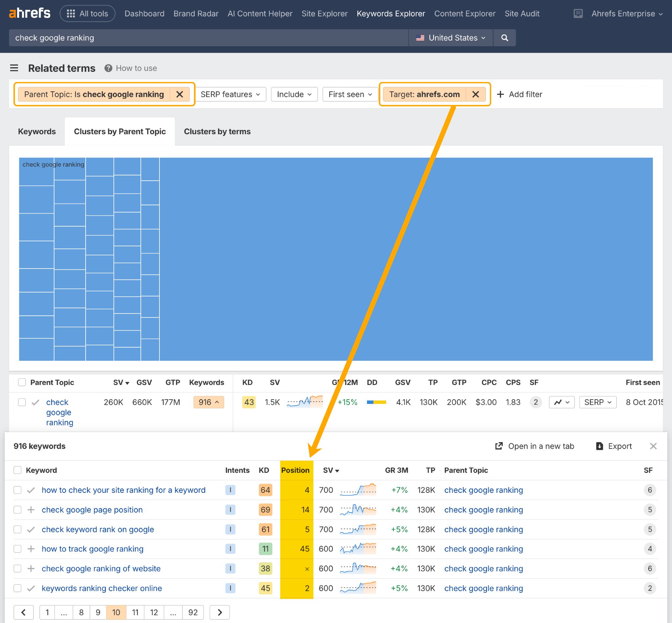Open the trend chart selector for check google ranking
This screenshot has width=672, height=623.
coord(561,402)
